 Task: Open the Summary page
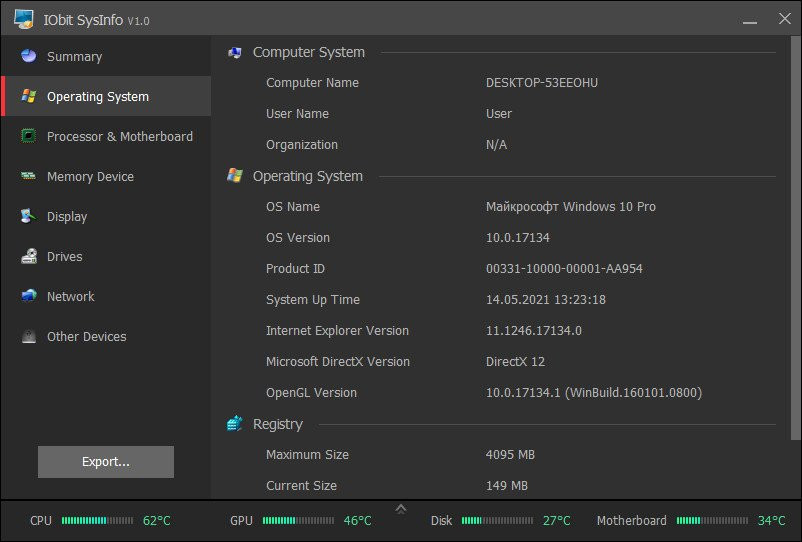tap(106, 56)
